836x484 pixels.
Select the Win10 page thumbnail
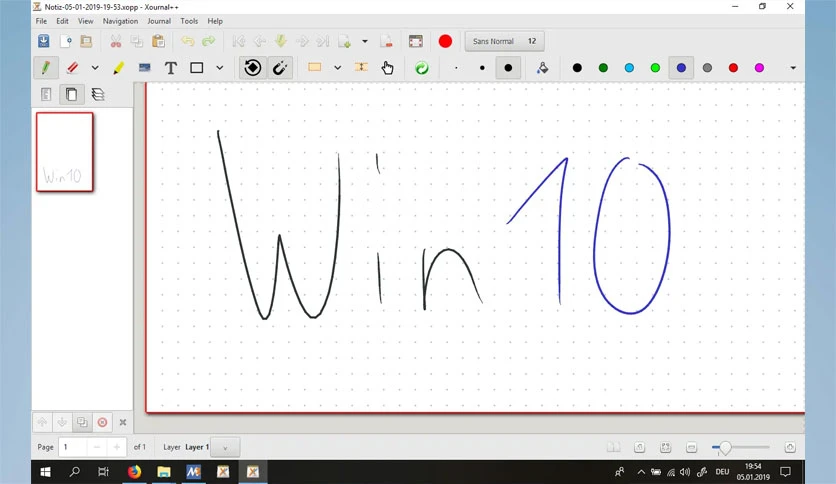(x=65, y=152)
